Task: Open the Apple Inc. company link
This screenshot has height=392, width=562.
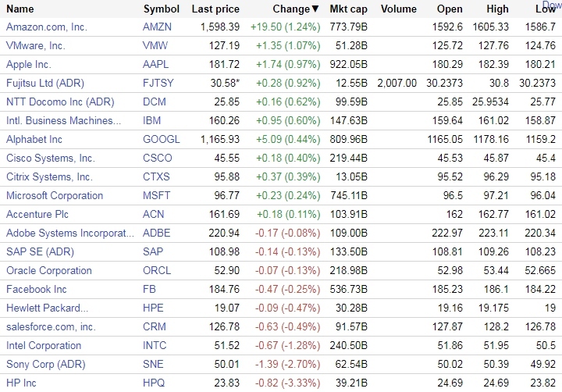Action: point(28,65)
